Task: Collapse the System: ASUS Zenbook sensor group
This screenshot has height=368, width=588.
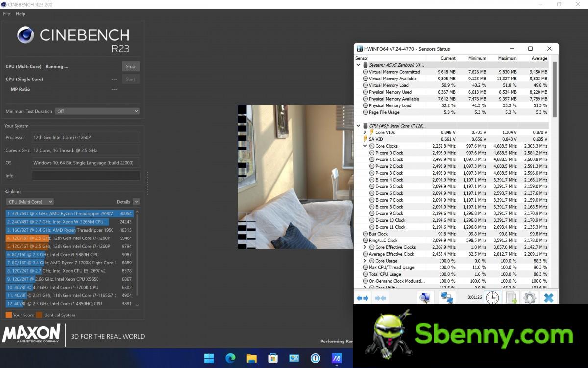Action: [358, 65]
